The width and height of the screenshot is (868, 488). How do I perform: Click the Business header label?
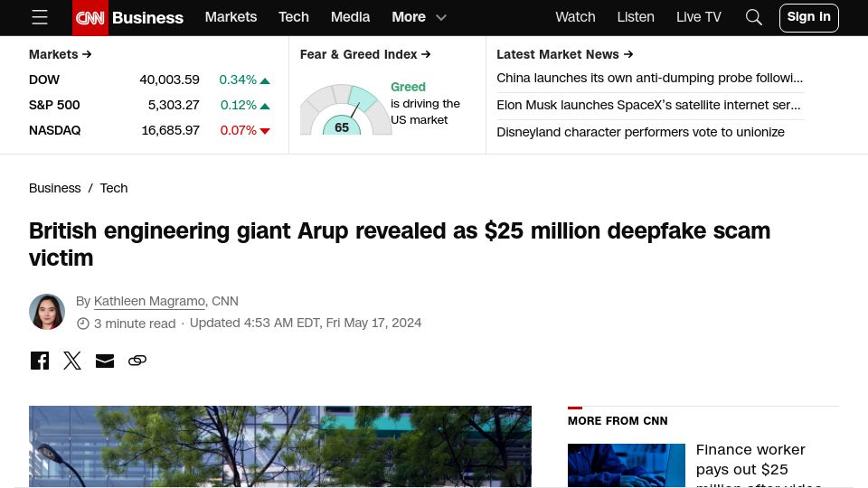tap(147, 18)
